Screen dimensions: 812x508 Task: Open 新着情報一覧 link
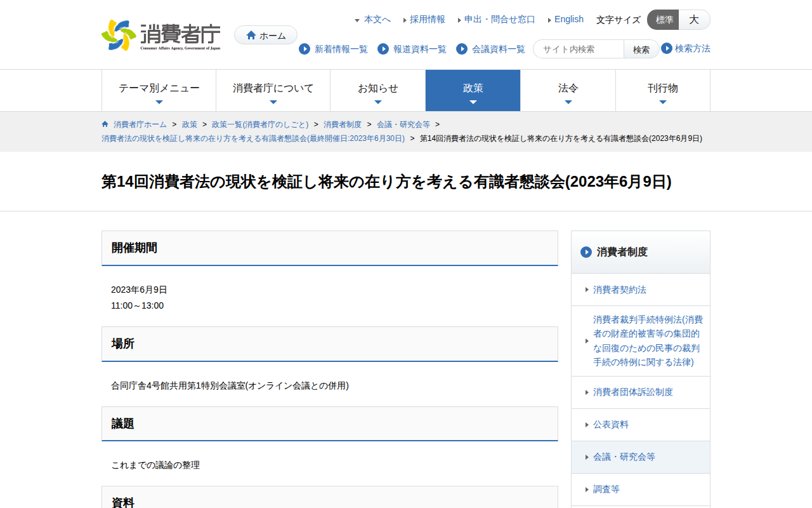(x=341, y=49)
